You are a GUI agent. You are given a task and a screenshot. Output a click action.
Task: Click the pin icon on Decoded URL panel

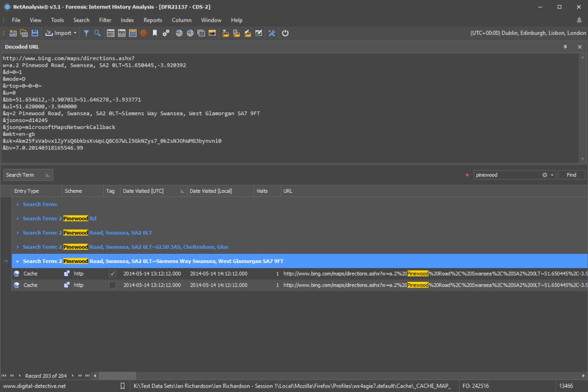[565, 47]
